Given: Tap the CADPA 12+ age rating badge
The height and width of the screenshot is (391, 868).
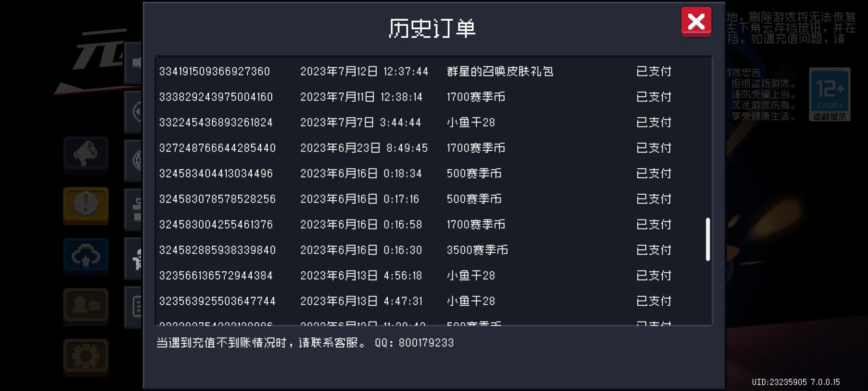Looking at the screenshot, I should (x=830, y=94).
